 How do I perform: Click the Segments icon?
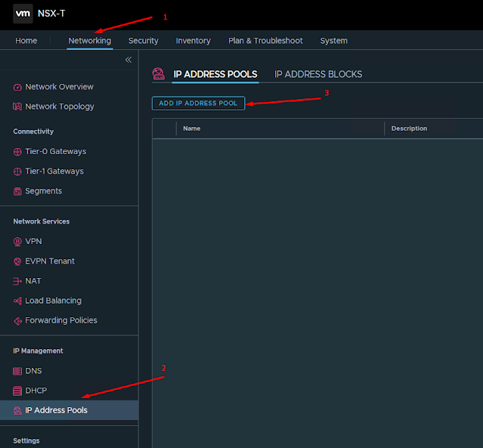[17, 191]
